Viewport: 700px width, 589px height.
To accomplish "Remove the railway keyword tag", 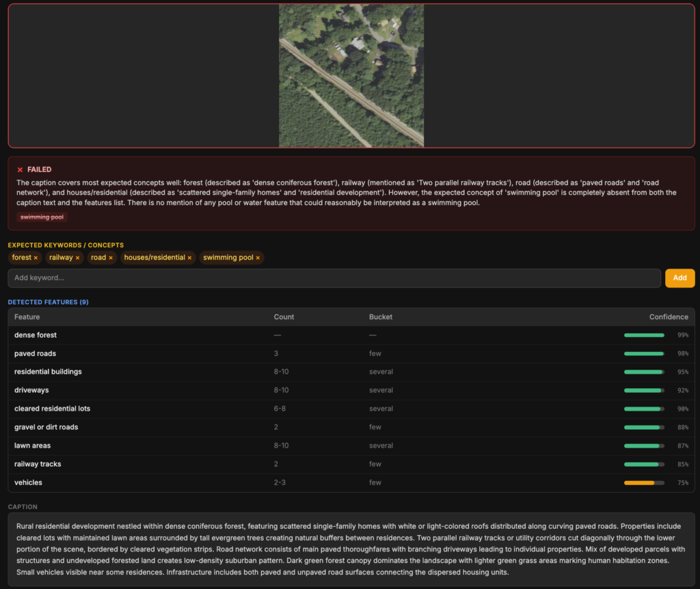I will 77,258.
